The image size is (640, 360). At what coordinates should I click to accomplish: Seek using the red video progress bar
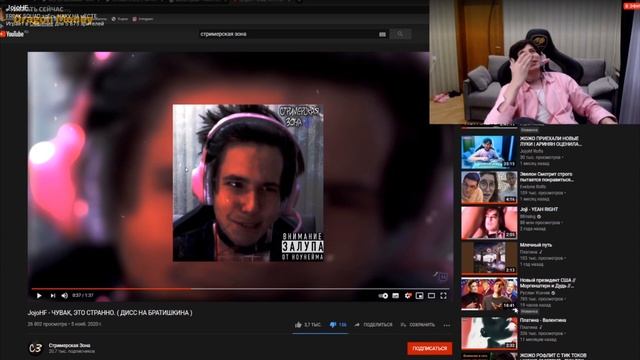coord(240,289)
